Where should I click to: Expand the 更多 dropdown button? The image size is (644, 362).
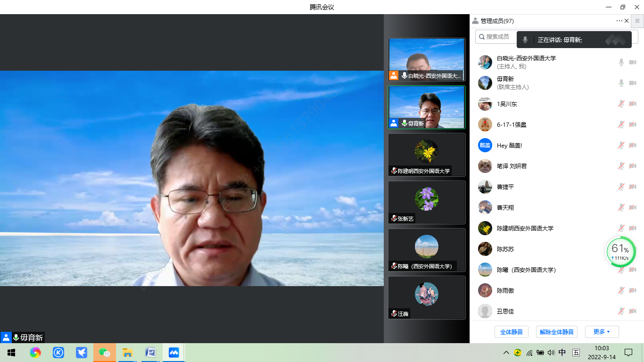(x=602, y=332)
